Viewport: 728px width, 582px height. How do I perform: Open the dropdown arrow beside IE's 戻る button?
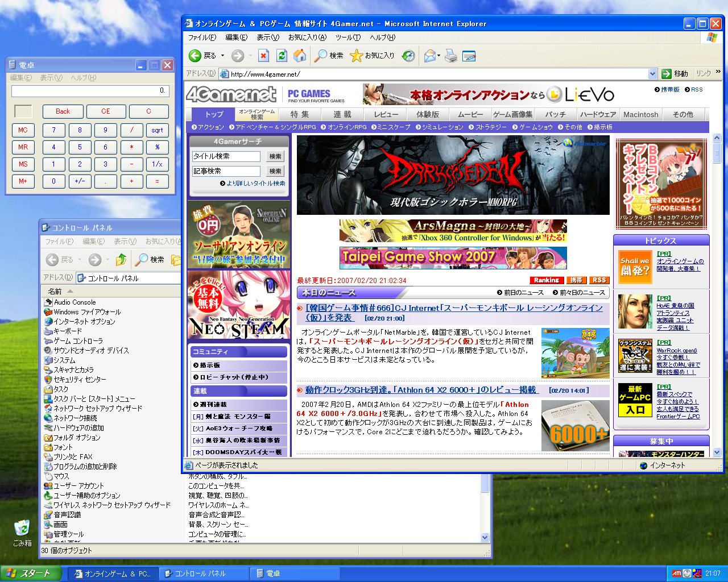click(x=222, y=56)
